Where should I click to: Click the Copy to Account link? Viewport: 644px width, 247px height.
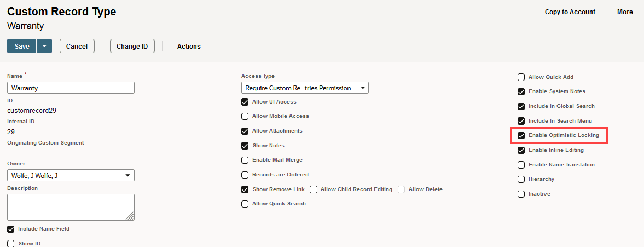click(x=570, y=12)
